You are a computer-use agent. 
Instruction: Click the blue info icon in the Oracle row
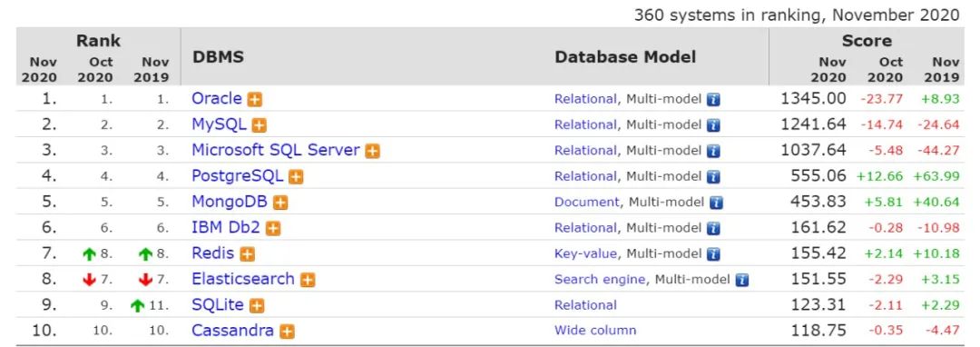click(713, 99)
